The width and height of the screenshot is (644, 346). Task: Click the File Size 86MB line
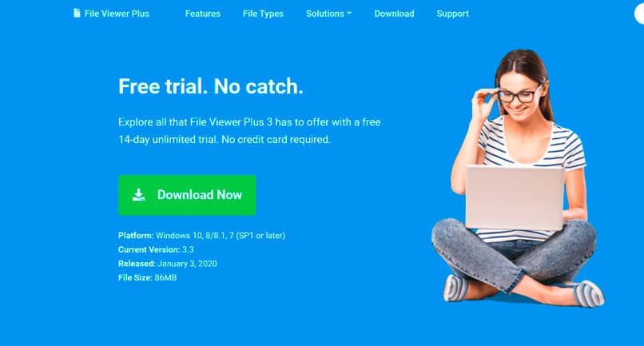click(148, 277)
